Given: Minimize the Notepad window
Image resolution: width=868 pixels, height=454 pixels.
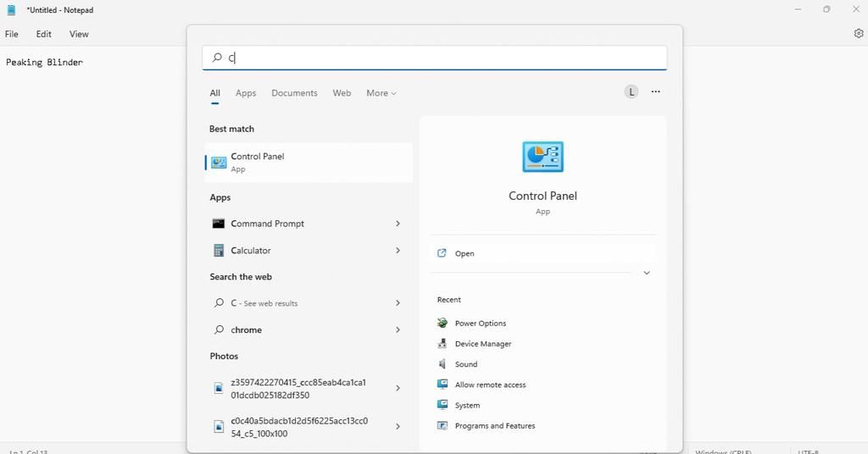Looking at the screenshot, I should click(x=798, y=9).
